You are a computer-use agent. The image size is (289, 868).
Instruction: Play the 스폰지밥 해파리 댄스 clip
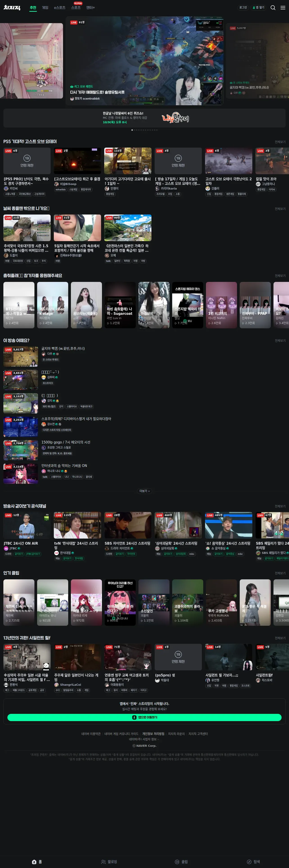pyautogui.click(x=188, y=305)
